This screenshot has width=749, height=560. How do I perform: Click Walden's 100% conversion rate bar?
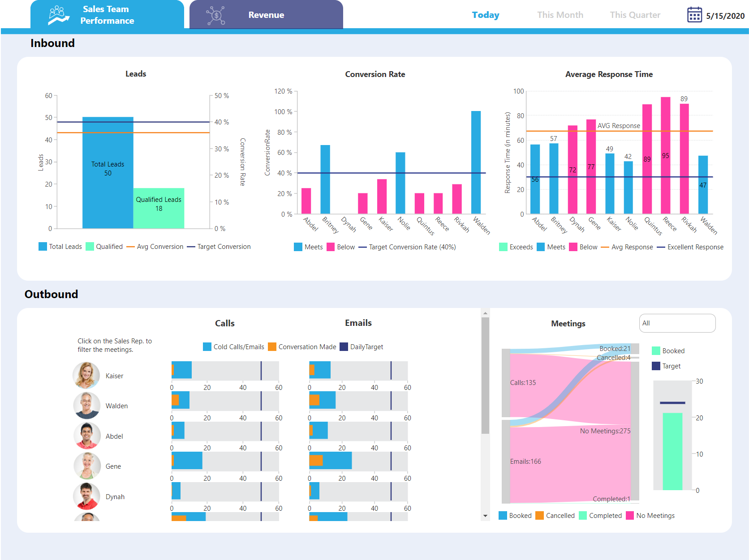point(476,162)
